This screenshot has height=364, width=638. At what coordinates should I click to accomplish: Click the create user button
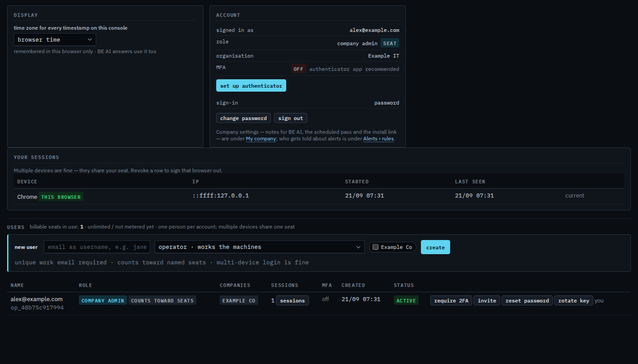tap(436, 247)
